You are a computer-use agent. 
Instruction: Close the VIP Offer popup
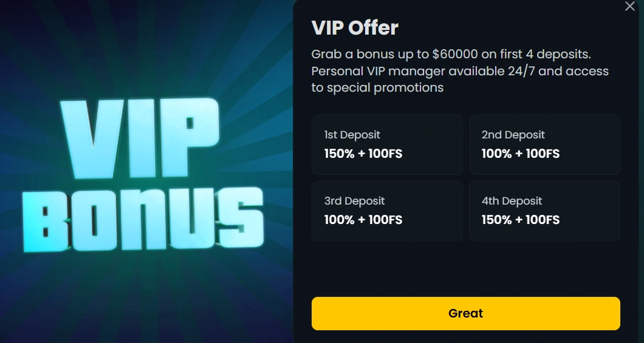[x=630, y=6]
